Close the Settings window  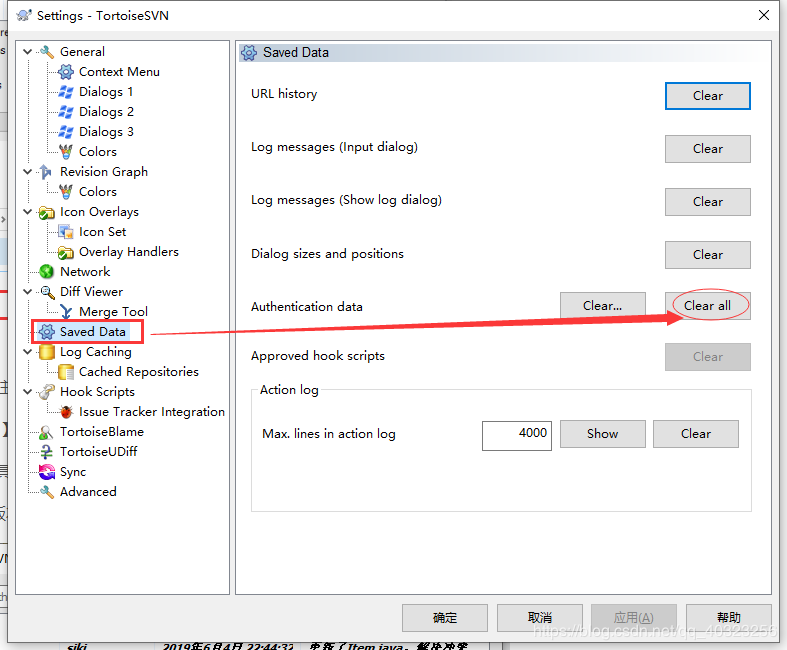coord(764,15)
